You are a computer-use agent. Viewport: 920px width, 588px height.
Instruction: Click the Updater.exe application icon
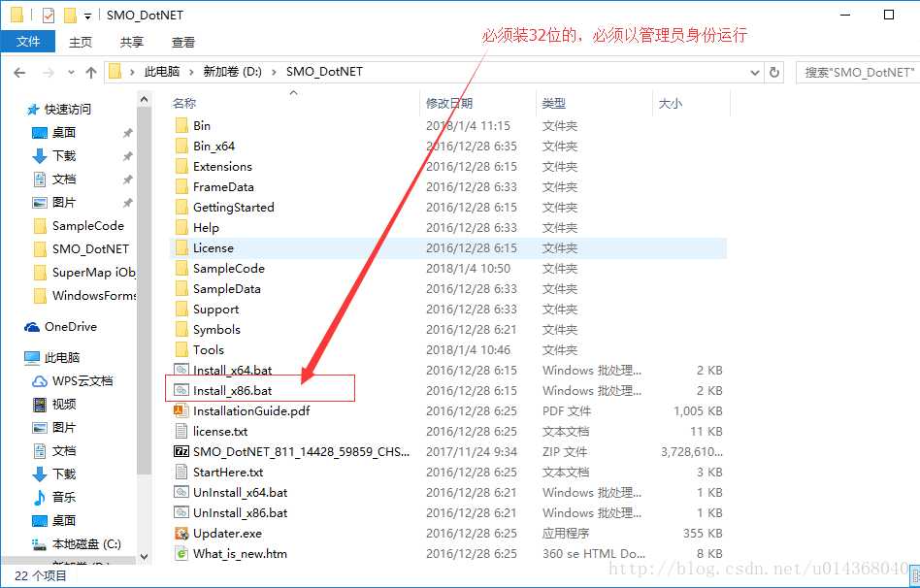(x=181, y=533)
